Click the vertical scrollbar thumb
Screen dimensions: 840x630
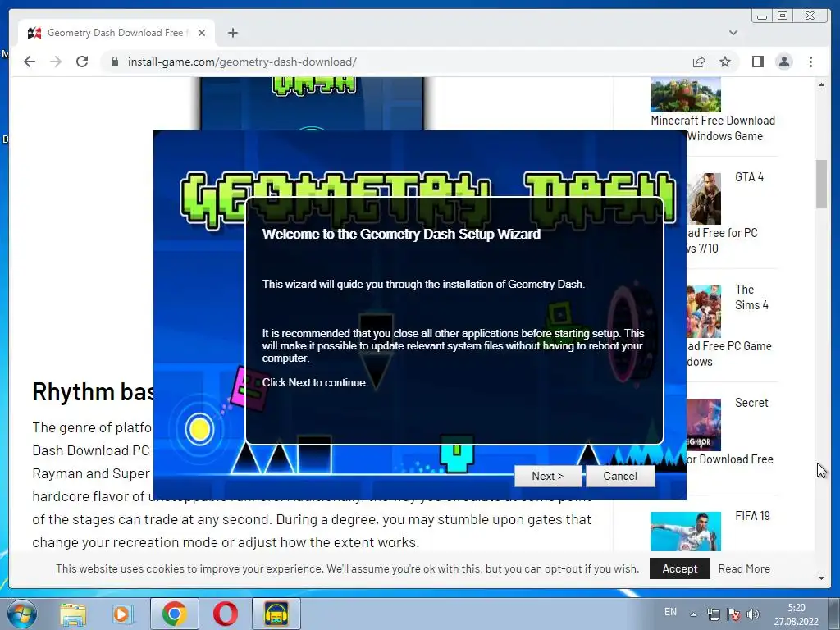pos(821,183)
